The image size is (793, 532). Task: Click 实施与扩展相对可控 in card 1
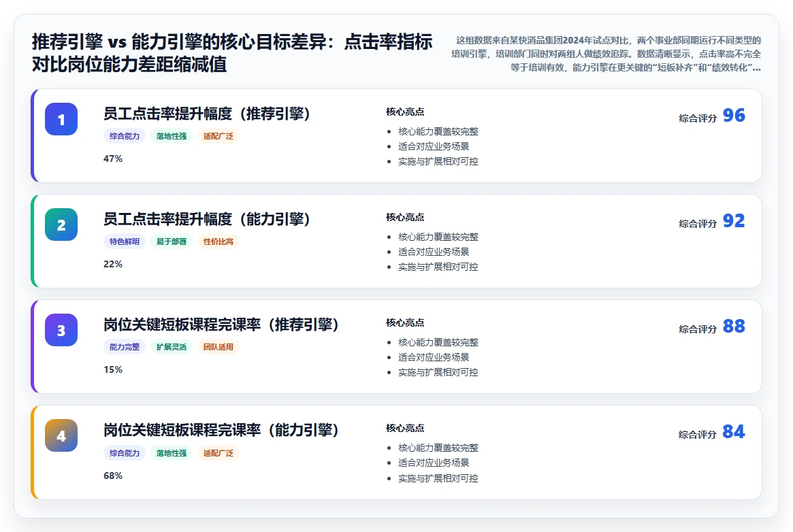[438, 162]
